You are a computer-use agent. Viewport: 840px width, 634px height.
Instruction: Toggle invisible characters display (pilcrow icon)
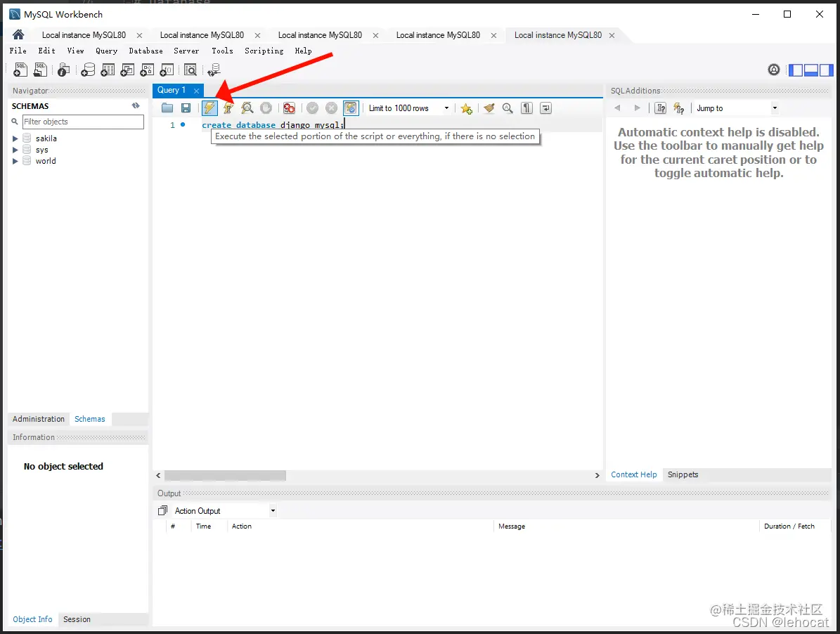pyautogui.click(x=526, y=108)
